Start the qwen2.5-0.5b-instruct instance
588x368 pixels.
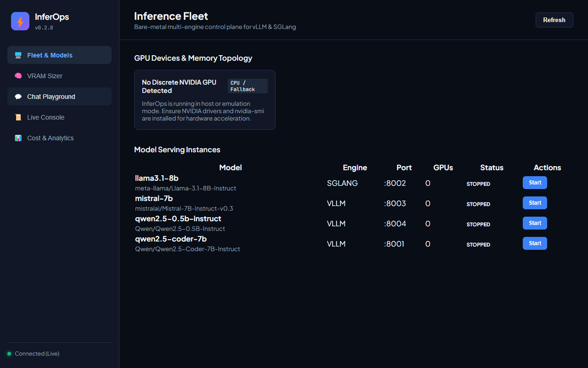click(x=535, y=223)
